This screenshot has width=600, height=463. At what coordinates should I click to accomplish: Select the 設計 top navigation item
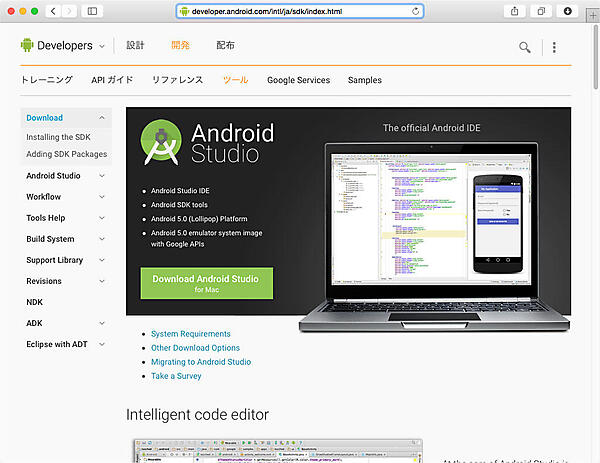click(135, 46)
